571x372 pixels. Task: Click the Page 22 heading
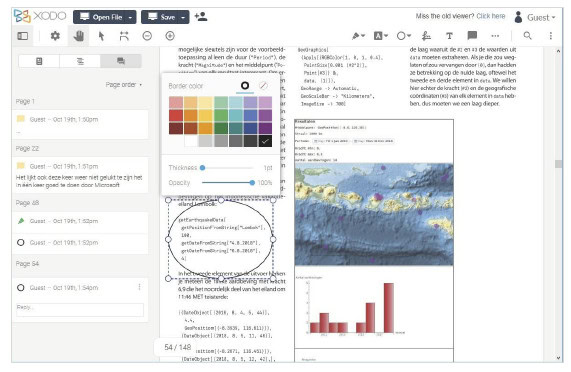click(x=27, y=149)
